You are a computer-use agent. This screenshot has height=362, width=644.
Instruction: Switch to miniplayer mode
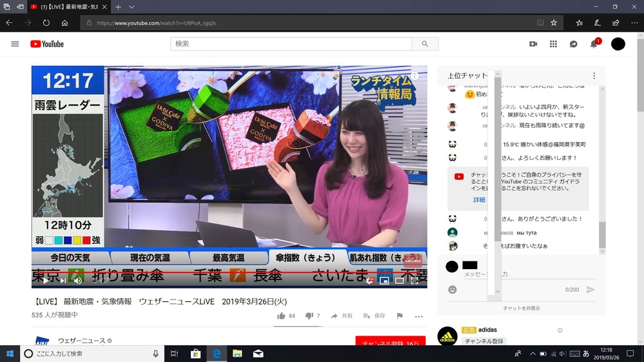(384, 281)
